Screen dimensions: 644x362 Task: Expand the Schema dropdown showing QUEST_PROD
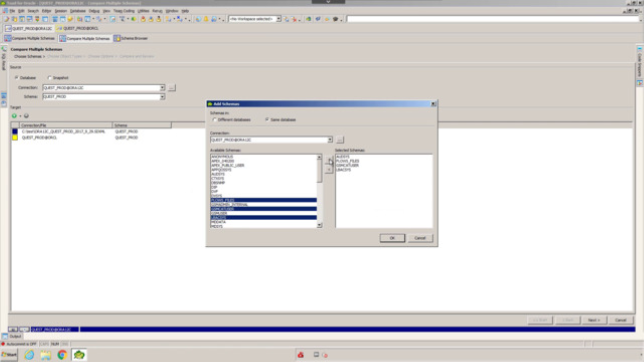click(163, 97)
